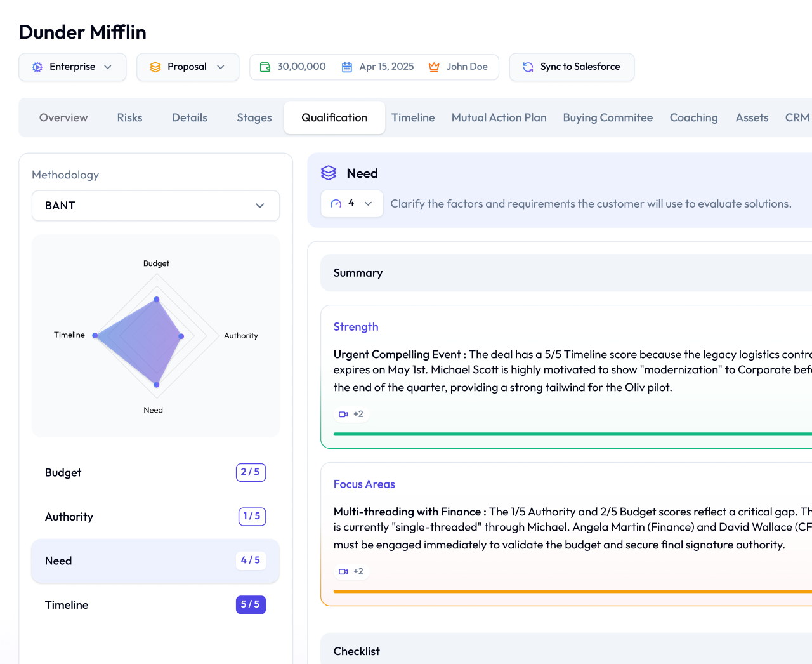Click the video icon under Focus Areas card
Viewport: 812px width, 664px height.
[x=343, y=571]
